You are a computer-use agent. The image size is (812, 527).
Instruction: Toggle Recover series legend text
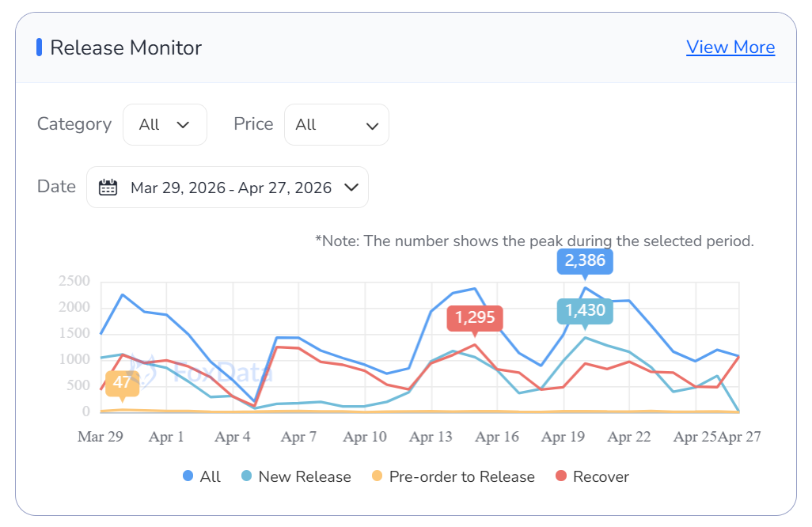coord(601,476)
